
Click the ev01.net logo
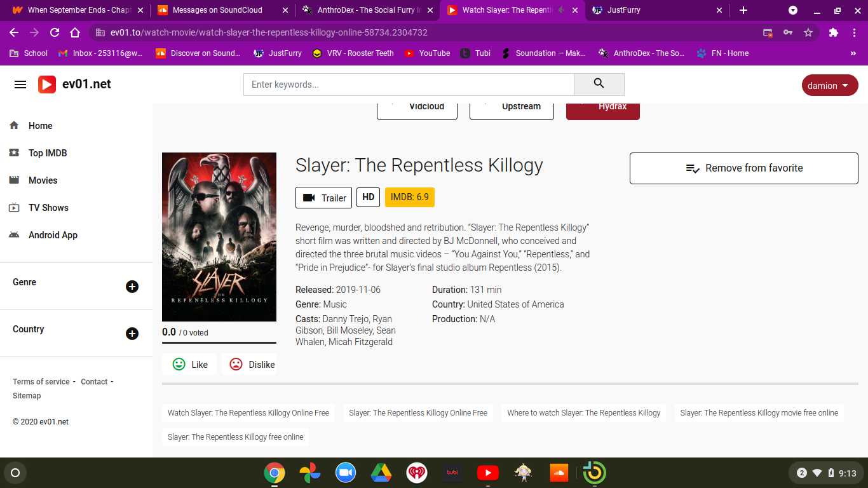pos(74,85)
